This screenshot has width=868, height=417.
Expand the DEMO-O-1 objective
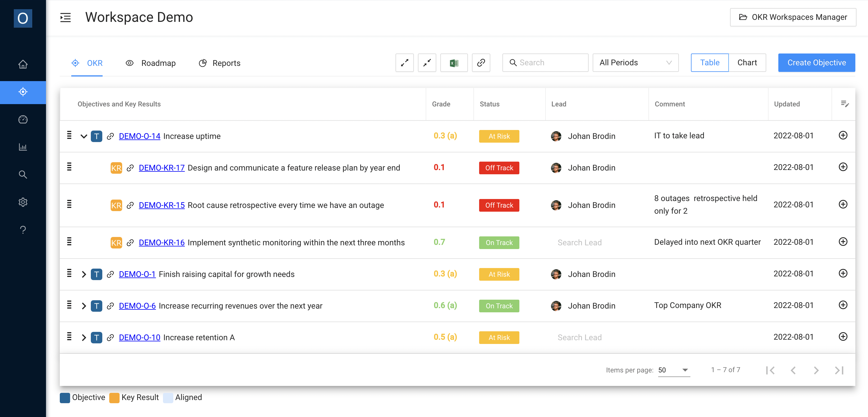coord(84,274)
